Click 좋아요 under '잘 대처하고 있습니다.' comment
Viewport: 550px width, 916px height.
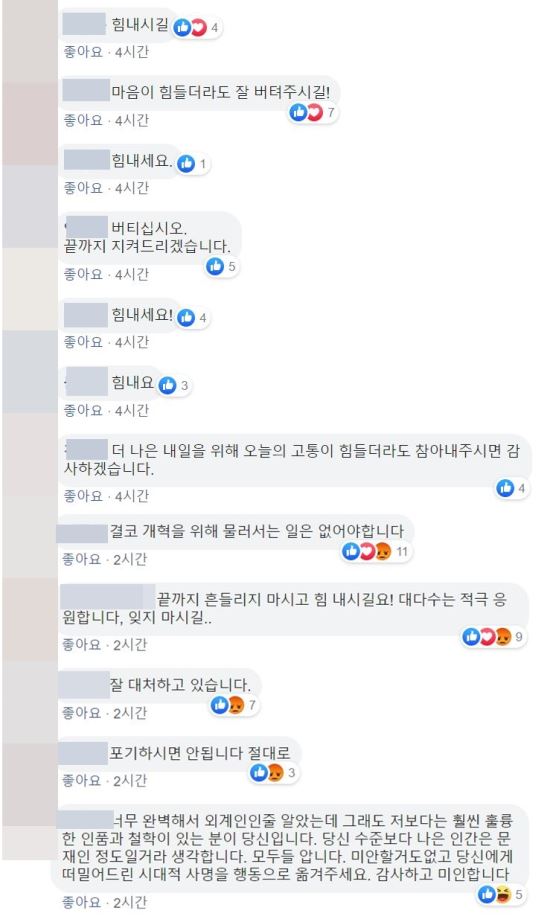(x=82, y=713)
